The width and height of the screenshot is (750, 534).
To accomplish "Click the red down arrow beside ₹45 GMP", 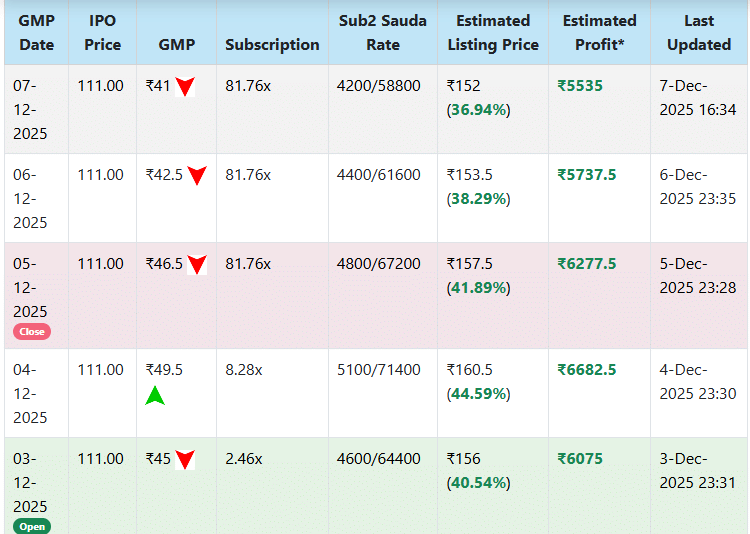I will coord(185,460).
